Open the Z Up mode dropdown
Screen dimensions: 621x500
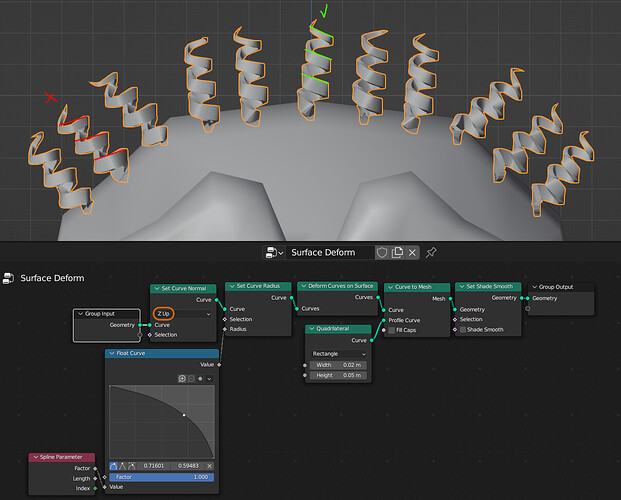183,314
